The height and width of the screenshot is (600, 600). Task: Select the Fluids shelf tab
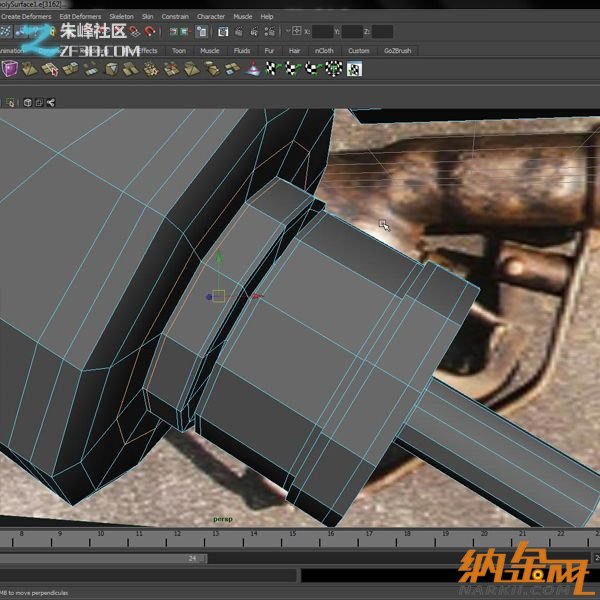(241, 50)
